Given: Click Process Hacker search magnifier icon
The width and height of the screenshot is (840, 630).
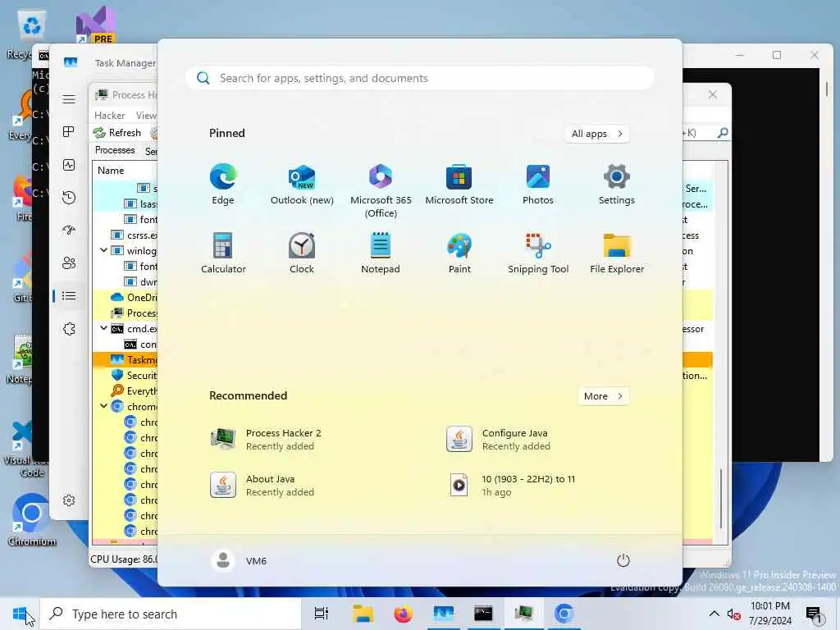Looking at the screenshot, I should point(722,132).
